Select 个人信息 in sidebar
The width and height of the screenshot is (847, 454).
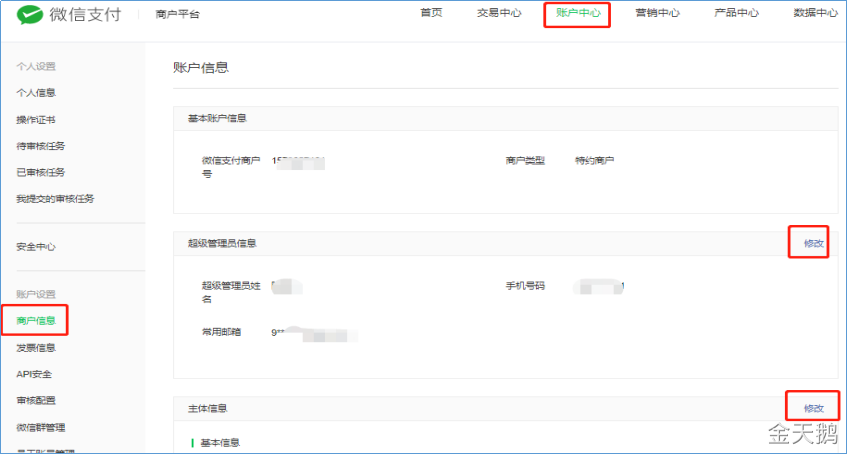36,93
